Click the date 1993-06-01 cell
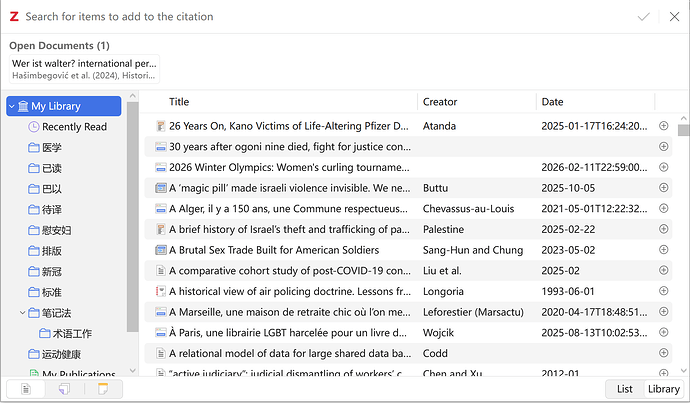This screenshot has height=403, width=690. pos(568,291)
